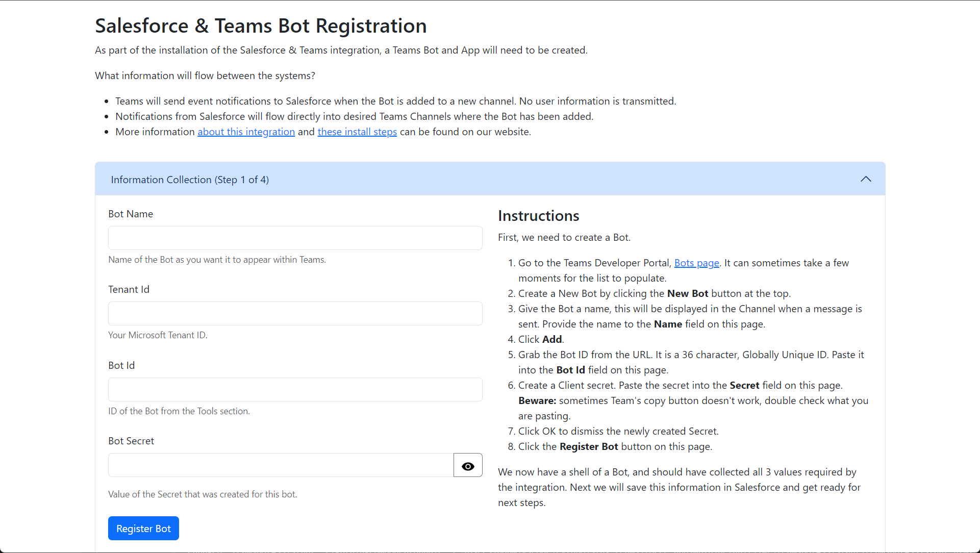The width and height of the screenshot is (980, 553).
Task: Click the 'Salesforce & Teams Bot Registration' heading
Action: click(261, 26)
